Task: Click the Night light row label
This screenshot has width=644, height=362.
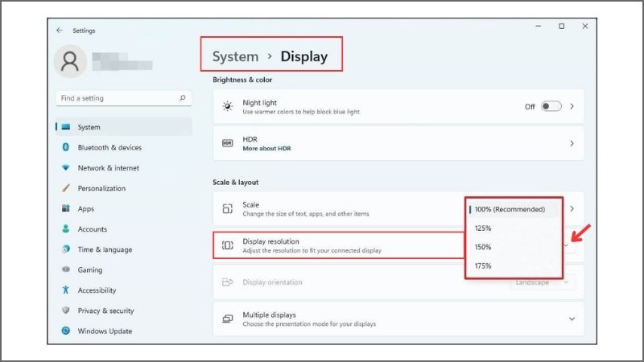Action: [x=259, y=103]
